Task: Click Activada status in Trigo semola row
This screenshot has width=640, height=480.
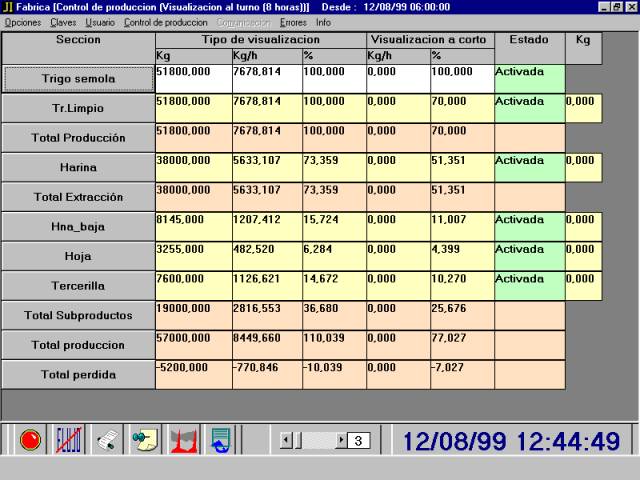Action: (530, 79)
